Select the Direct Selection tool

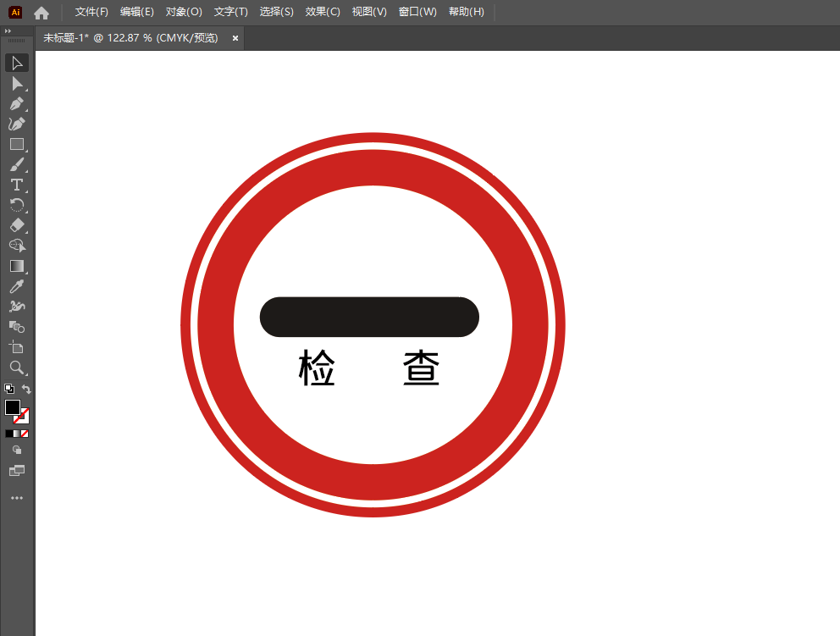(x=16, y=83)
